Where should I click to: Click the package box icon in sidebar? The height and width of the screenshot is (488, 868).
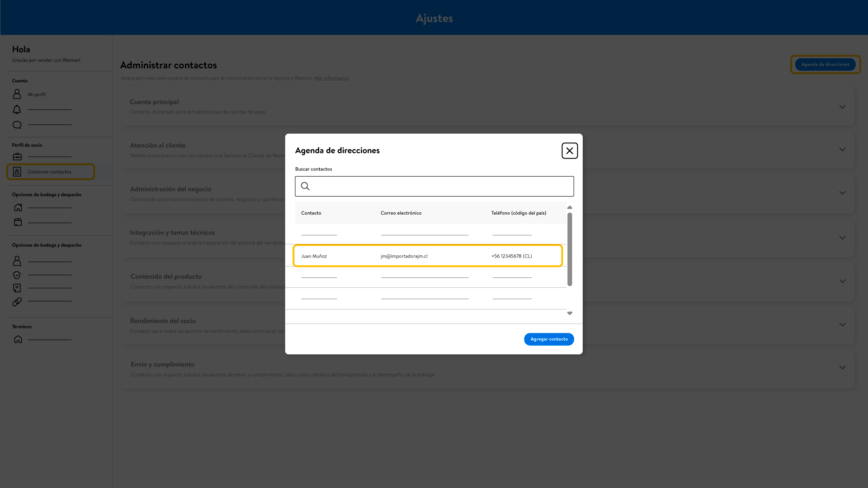point(18,222)
